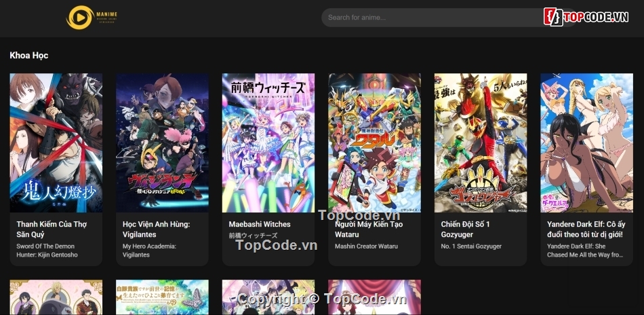Open second-row poster with red curtains
Viewport: 644px width, 315px height.
(375, 297)
